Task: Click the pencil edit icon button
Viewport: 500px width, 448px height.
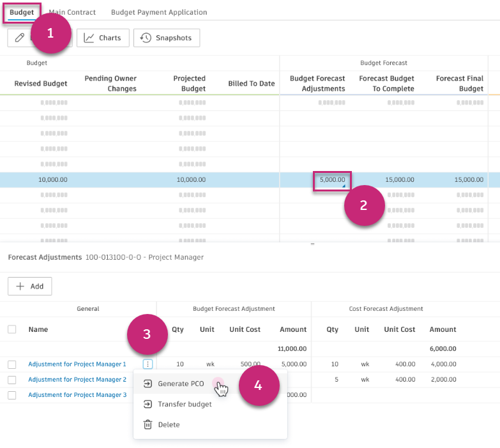Action: tap(19, 38)
